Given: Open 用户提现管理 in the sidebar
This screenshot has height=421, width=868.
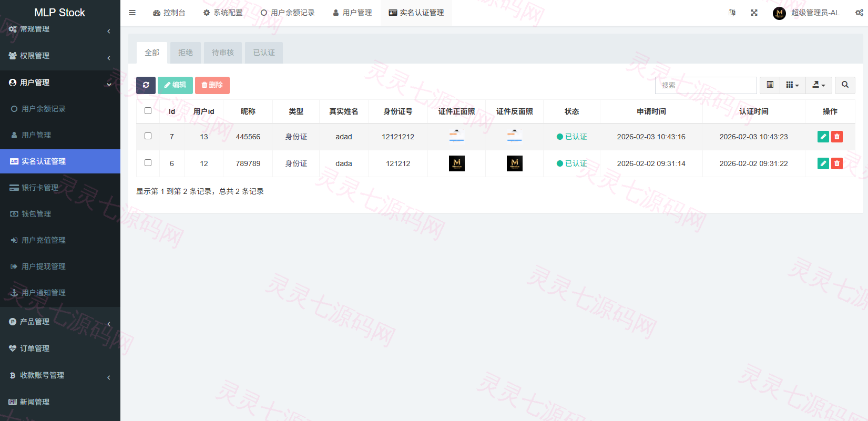Looking at the screenshot, I should pyautogui.click(x=60, y=266).
